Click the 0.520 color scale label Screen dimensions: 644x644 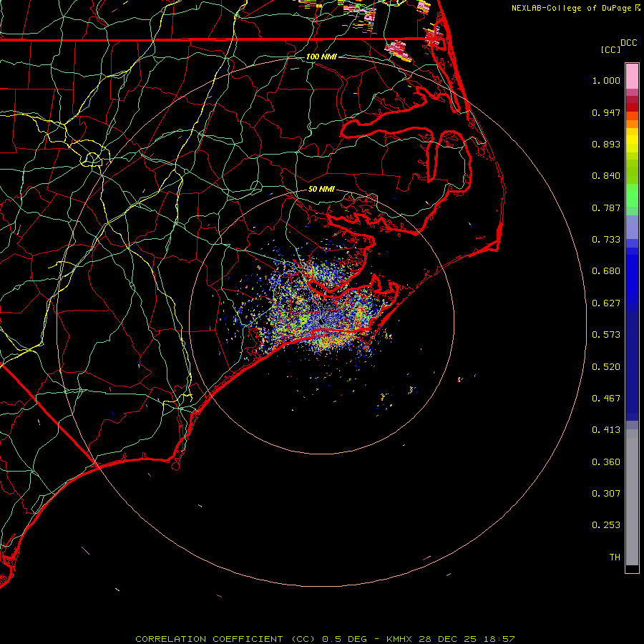coord(606,367)
